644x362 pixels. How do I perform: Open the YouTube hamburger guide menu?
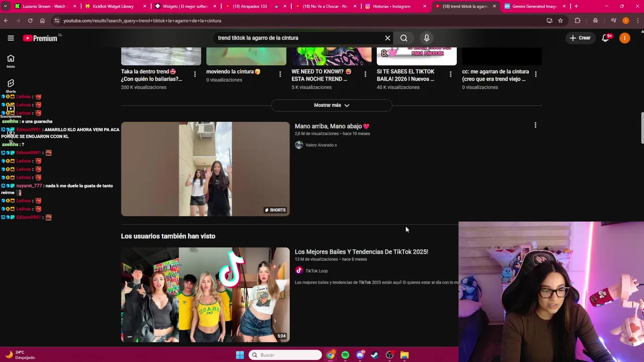pyautogui.click(x=11, y=38)
